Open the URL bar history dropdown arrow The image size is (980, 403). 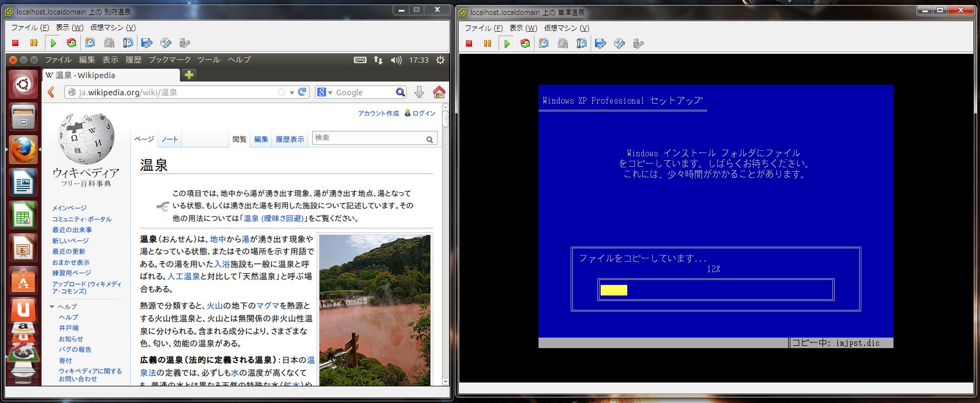point(292,93)
